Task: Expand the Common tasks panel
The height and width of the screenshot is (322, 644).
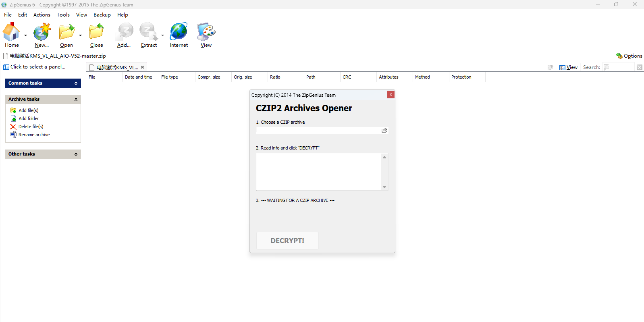Action: pyautogui.click(x=76, y=83)
